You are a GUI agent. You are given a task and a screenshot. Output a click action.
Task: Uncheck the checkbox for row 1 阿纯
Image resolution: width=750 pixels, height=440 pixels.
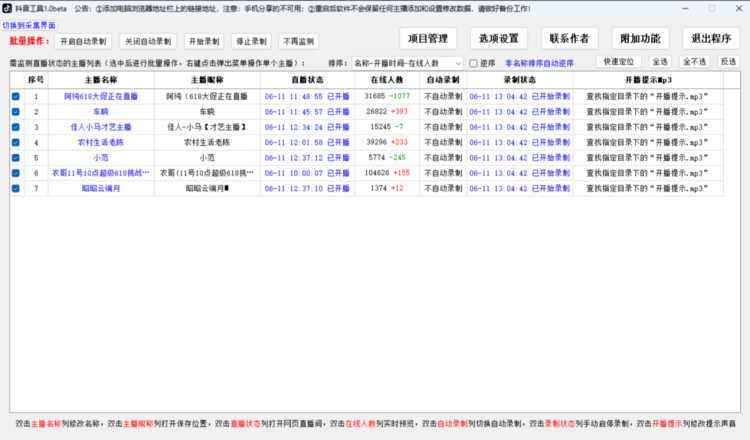point(15,97)
